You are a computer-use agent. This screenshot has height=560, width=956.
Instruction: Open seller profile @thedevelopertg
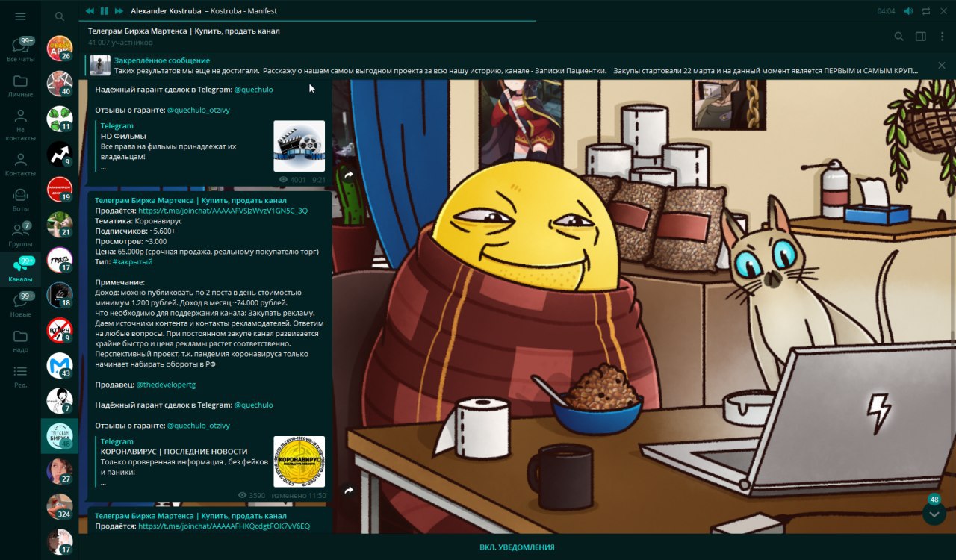[165, 385]
